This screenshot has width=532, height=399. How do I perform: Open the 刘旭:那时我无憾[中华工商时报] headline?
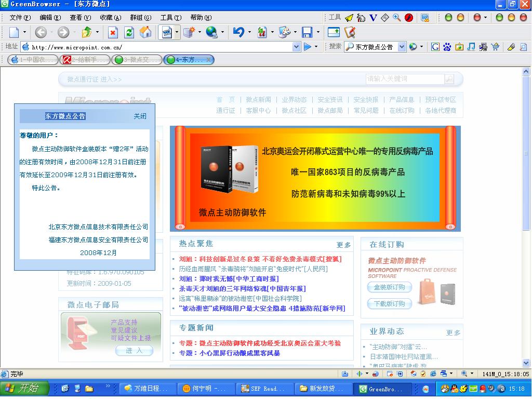click(229, 279)
